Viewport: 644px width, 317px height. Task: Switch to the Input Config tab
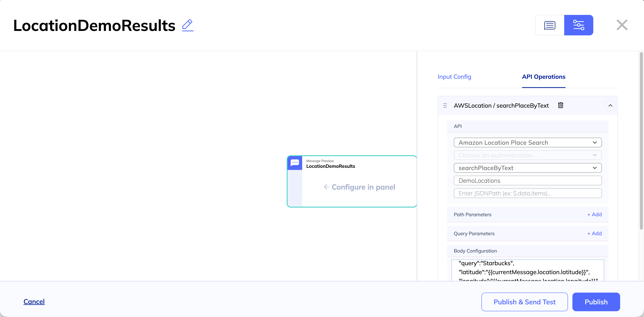(454, 77)
